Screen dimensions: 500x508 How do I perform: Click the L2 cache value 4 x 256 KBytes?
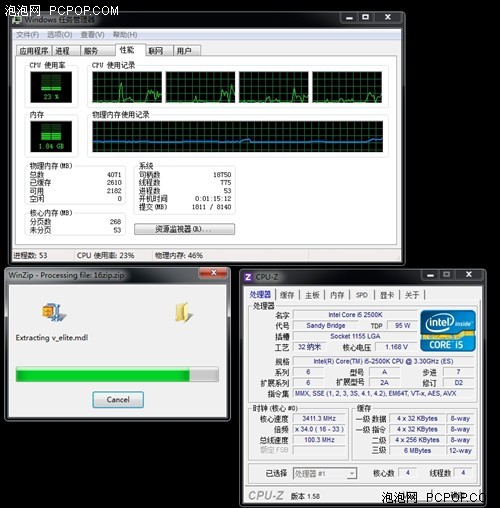pos(417,440)
